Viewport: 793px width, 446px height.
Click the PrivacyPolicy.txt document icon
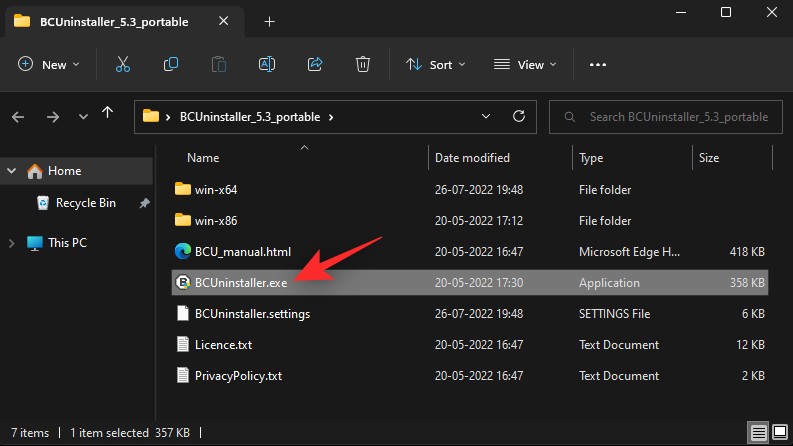click(183, 375)
